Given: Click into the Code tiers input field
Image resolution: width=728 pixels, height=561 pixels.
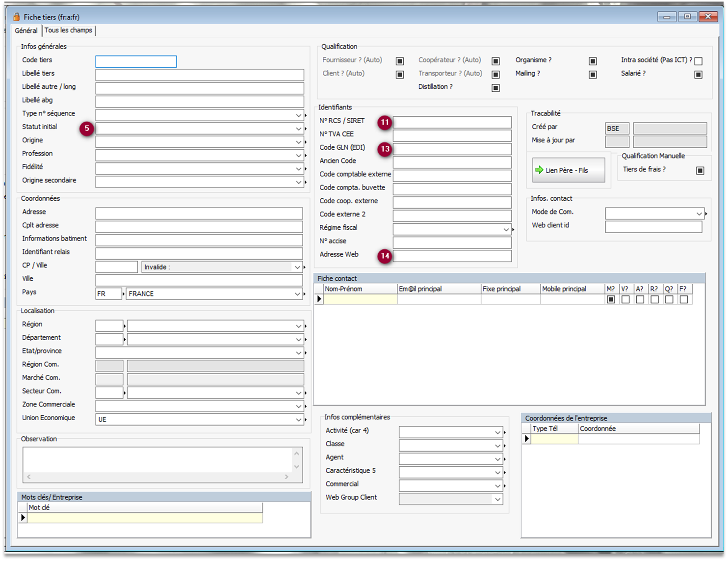Looking at the screenshot, I should [x=136, y=61].
